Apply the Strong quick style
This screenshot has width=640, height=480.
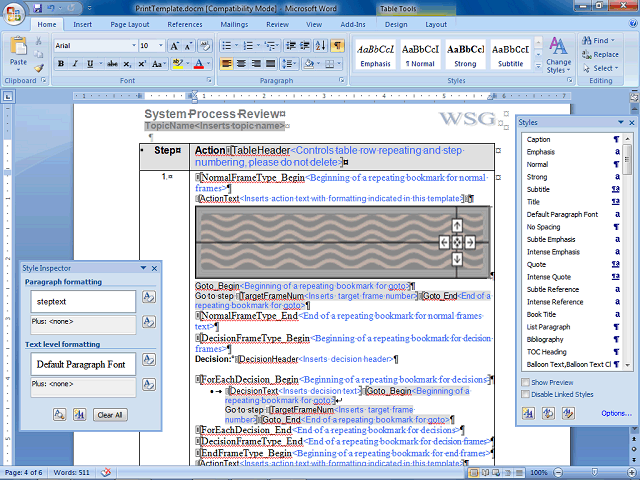click(x=465, y=54)
